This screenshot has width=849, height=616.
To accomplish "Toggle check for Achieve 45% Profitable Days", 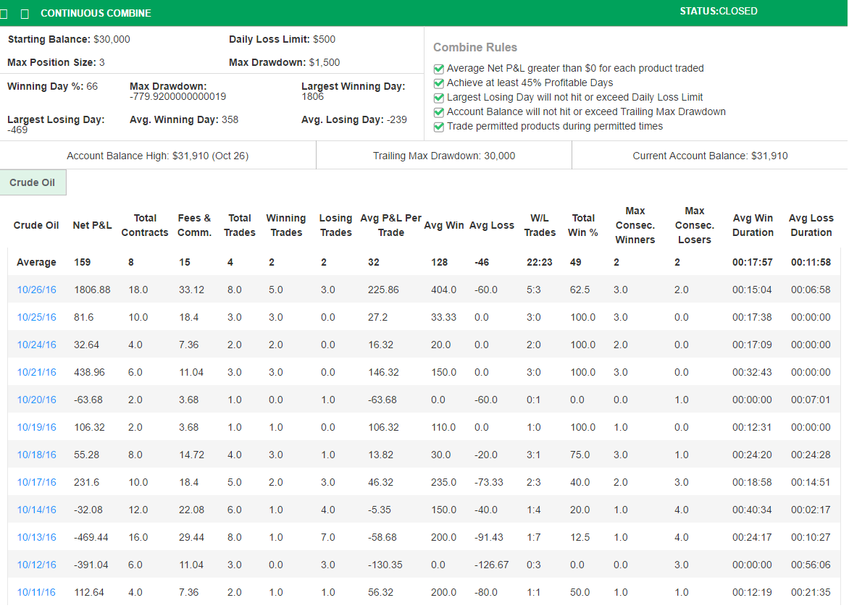I will point(438,83).
